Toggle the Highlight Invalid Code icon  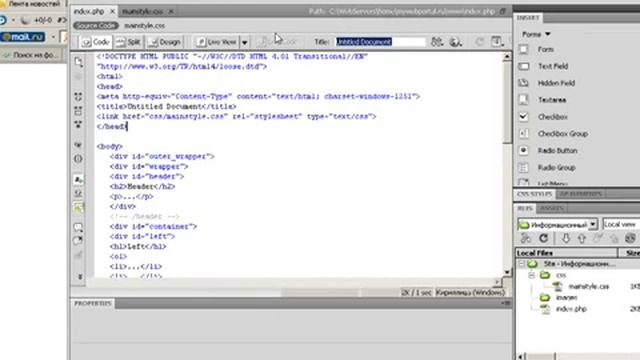[78, 193]
